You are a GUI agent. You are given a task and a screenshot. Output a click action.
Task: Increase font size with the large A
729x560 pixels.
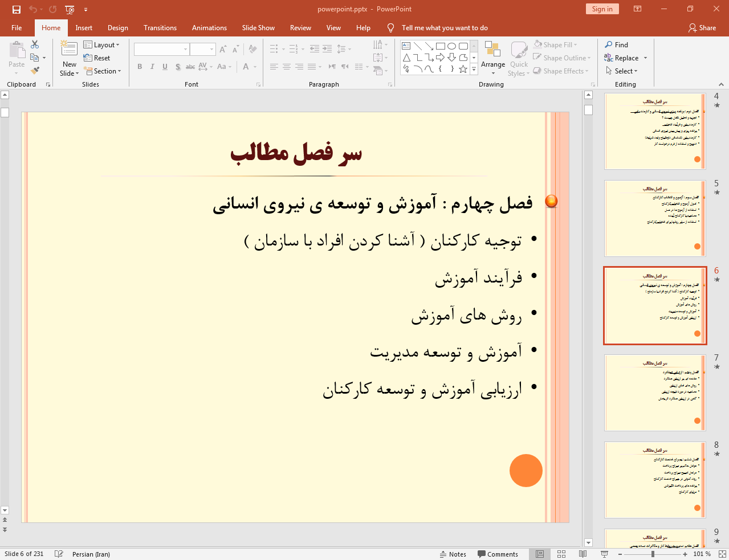pyautogui.click(x=223, y=50)
